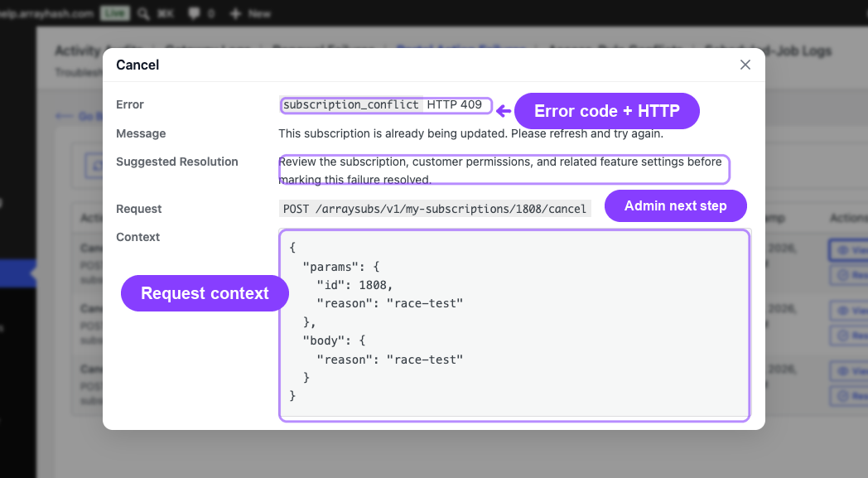Click the Suggested Resolution description text

(500, 171)
